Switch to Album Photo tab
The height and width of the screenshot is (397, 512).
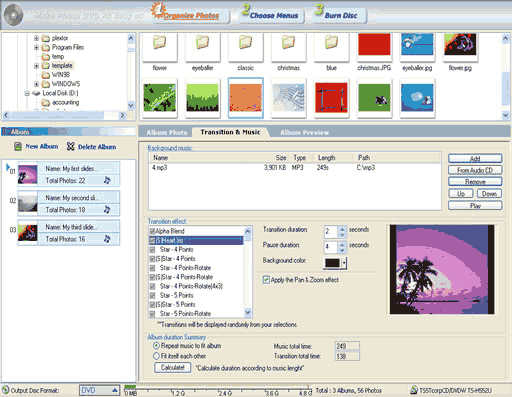pyautogui.click(x=167, y=132)
